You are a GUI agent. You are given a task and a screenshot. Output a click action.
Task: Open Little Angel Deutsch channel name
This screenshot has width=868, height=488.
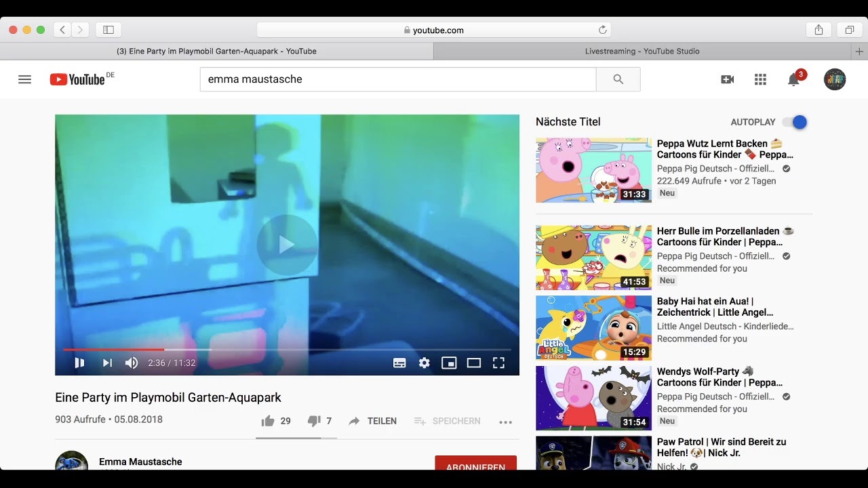(x=725, y=327)
